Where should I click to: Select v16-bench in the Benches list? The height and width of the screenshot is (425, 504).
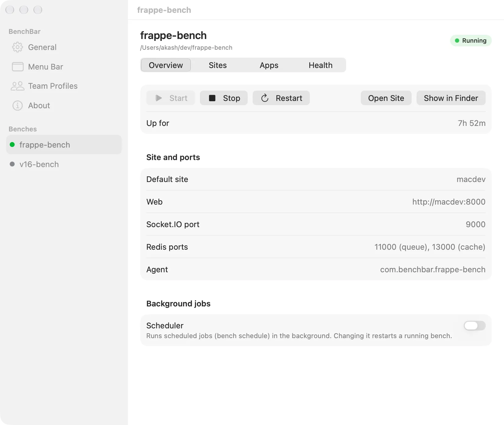pyautogui.click(x=64, y=164)
